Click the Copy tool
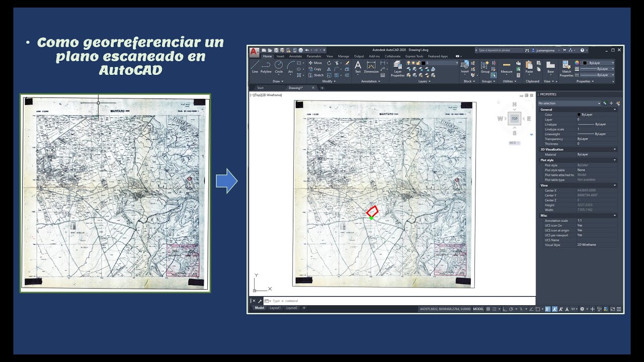The height and width of the screenshot is (362, 644). coord(315,69)
